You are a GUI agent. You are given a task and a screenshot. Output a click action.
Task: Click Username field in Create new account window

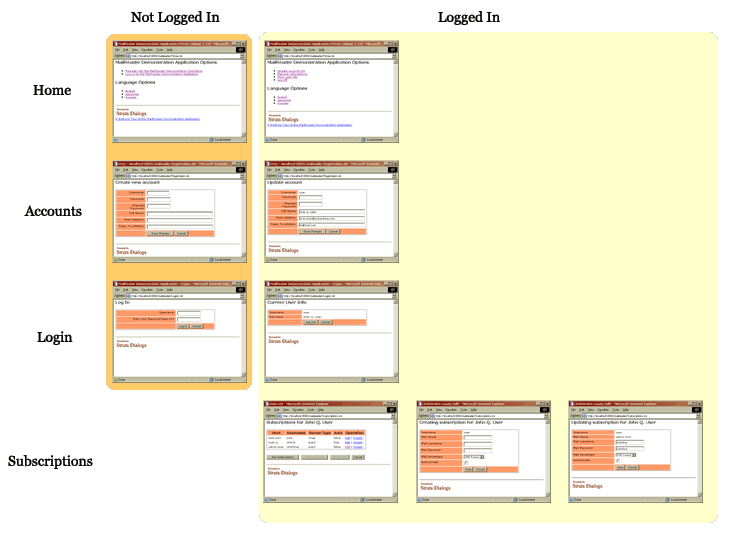[x=158, y=193]
